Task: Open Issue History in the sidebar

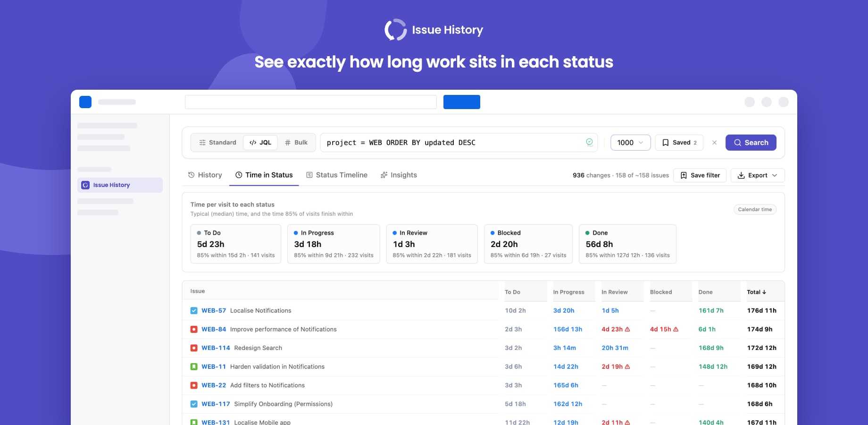Action: (x=120, y=185)
